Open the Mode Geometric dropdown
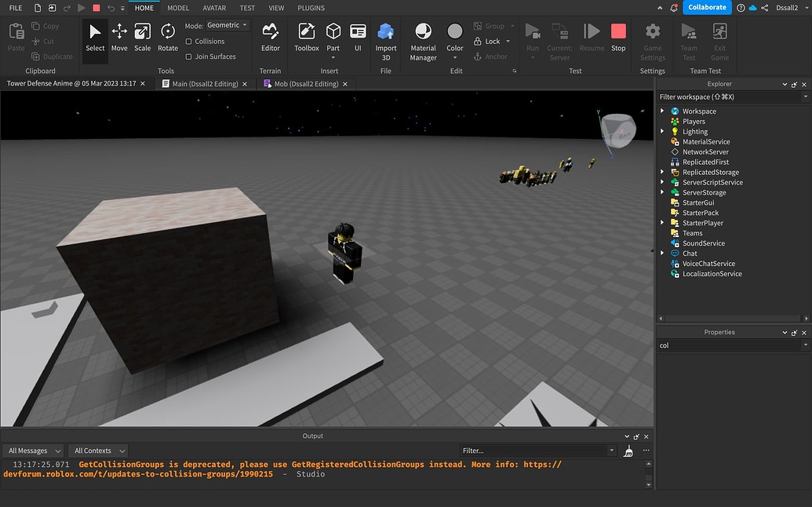 click(x=228, y=26)
